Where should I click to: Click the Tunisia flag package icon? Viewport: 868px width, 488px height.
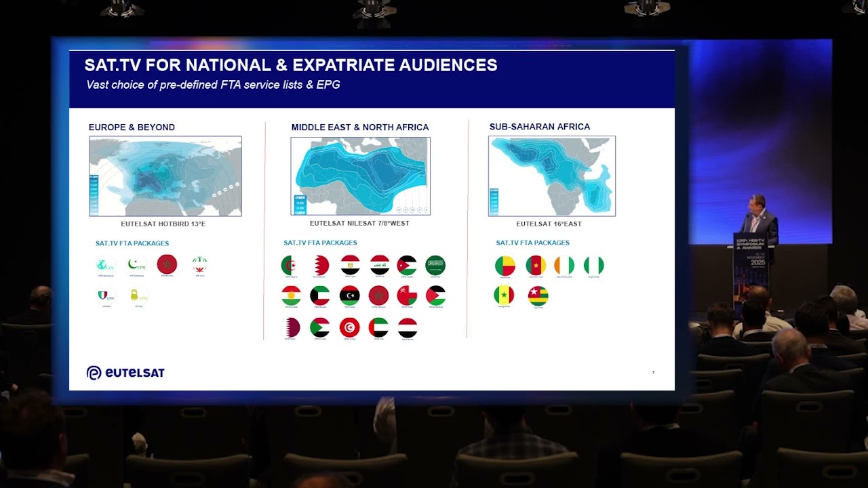(x=350, y=327)
